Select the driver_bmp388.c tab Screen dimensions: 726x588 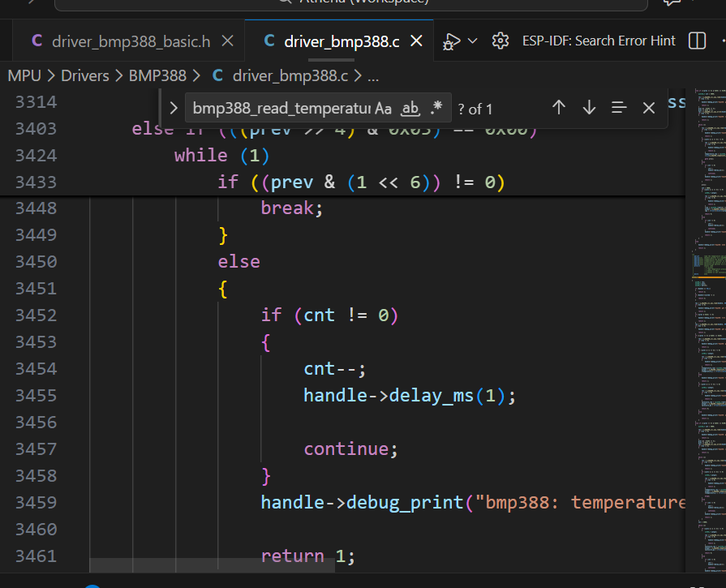pyautogui.click(x=341, y=41)
